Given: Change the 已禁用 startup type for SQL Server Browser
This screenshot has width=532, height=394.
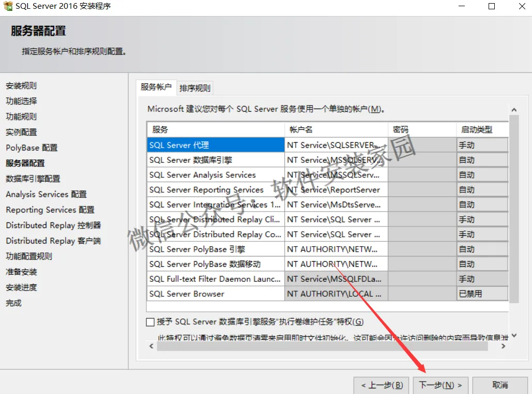Looking at the screenshot, I should 482,294.
